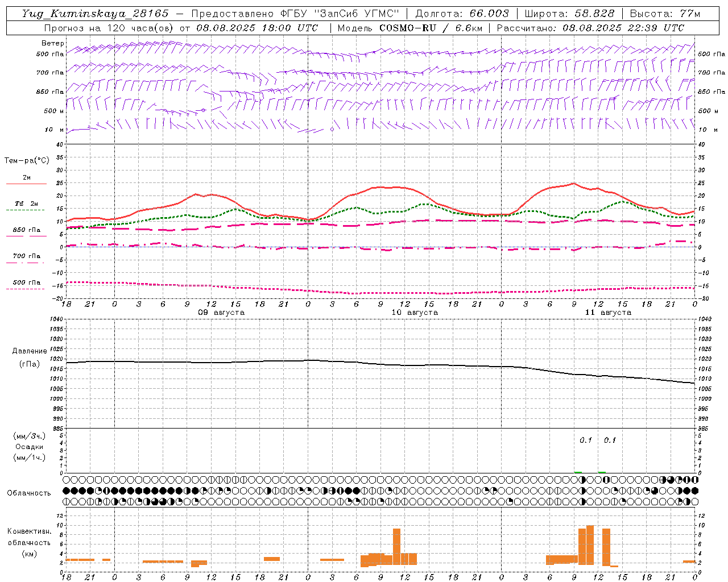
Task: Click the (мм/1ч.) precipitation unit label
Action: (30, 458)
